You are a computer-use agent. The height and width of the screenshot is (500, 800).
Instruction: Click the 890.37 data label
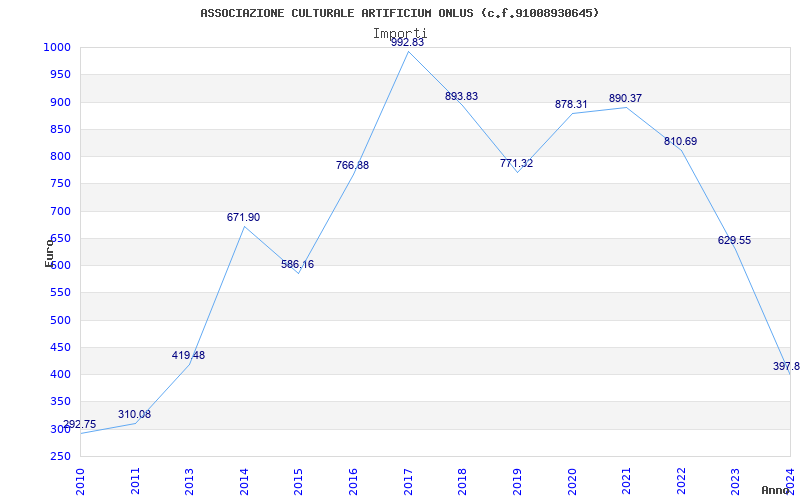[x=626, y=98]
